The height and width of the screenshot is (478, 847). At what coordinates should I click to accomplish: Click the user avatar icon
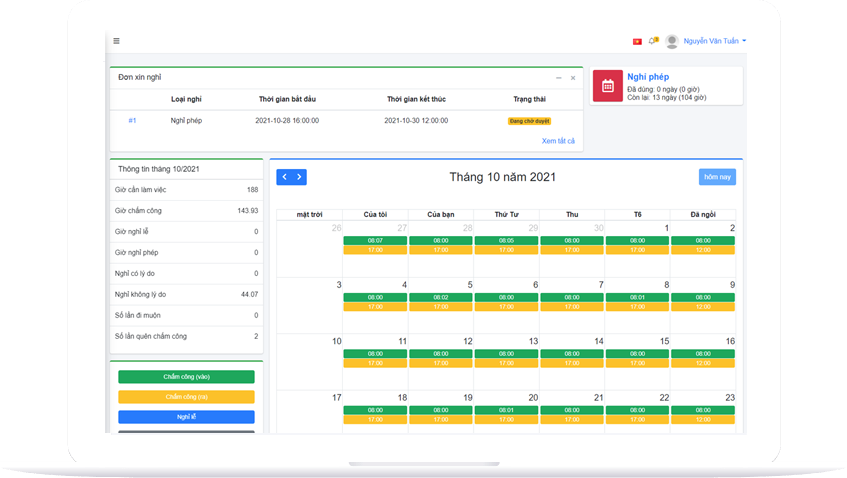(x=671, y=41)
